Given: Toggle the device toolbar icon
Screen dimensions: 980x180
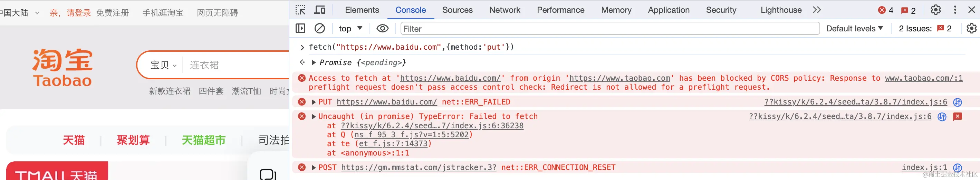Looking at the screenshot, I should click(x=319, y=10).
